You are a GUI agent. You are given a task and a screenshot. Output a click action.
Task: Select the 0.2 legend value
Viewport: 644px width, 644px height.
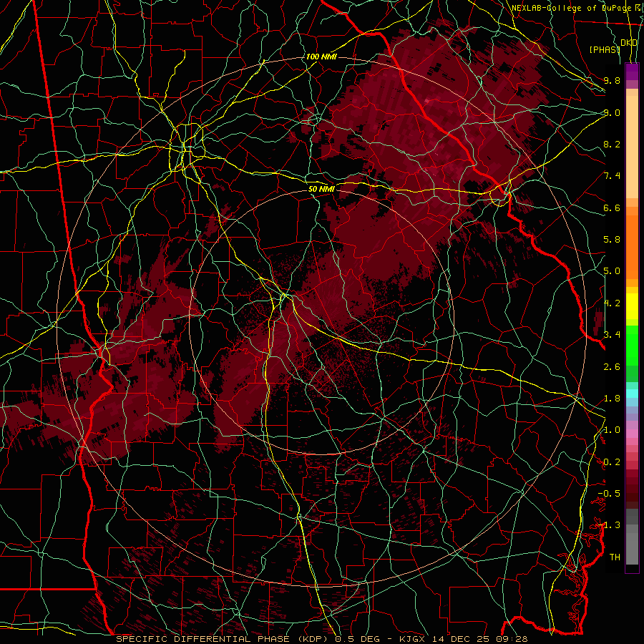[612, 462]
